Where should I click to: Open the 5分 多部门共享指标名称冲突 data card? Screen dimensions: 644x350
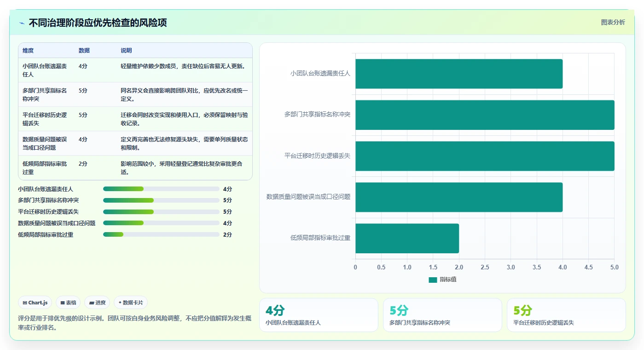[442, 315]
